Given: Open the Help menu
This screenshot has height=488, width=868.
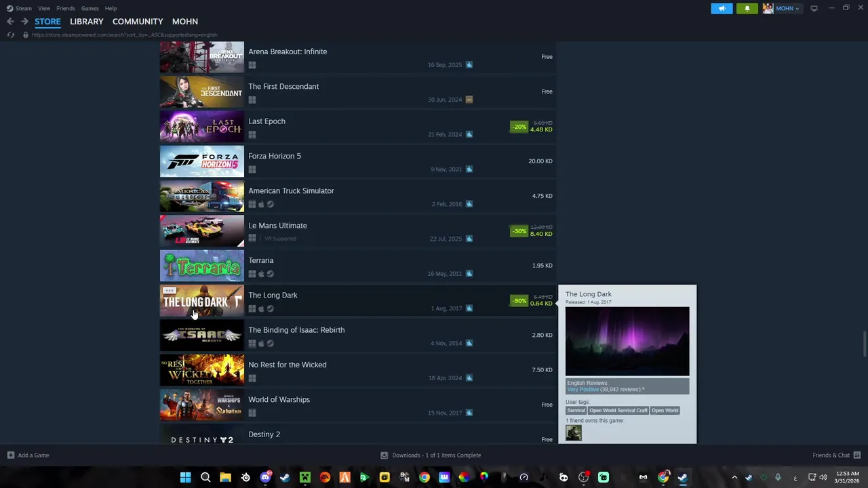Looking at the screenshot, I should pyautogui.click(x=111, y=8).
